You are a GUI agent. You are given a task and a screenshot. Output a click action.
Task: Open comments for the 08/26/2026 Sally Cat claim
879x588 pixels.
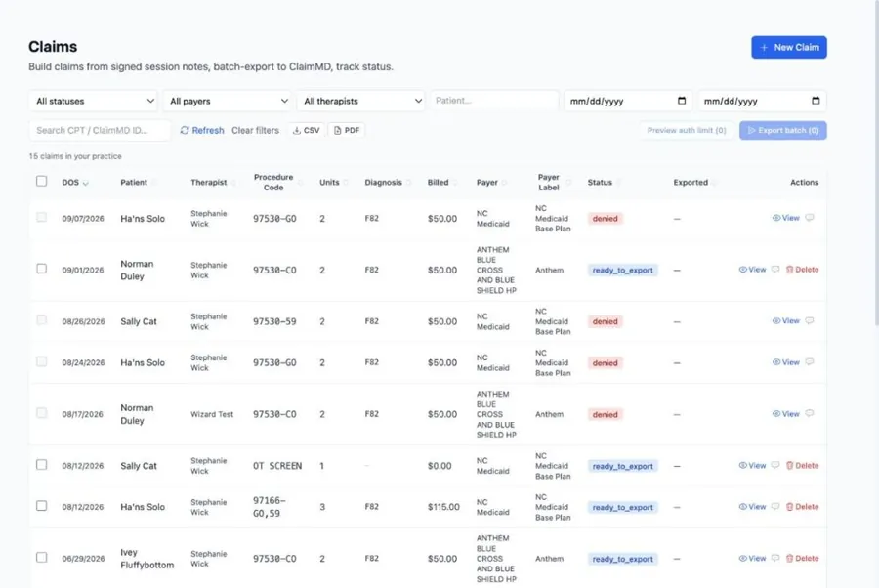point(810,320)
